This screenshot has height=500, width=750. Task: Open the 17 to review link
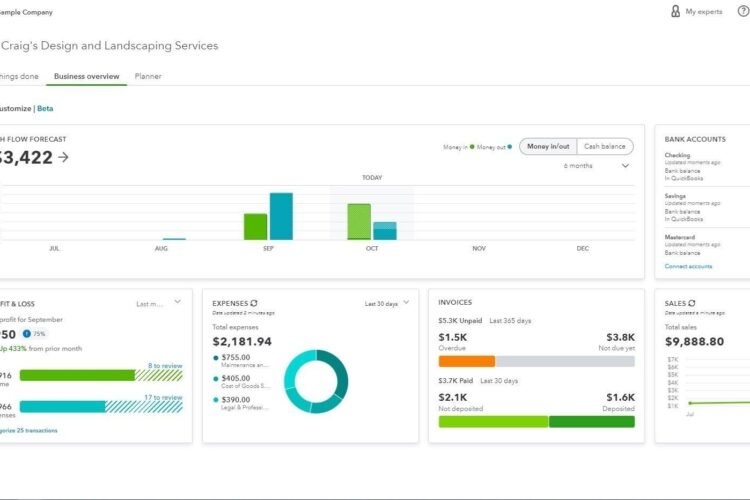tap(163, 397)
